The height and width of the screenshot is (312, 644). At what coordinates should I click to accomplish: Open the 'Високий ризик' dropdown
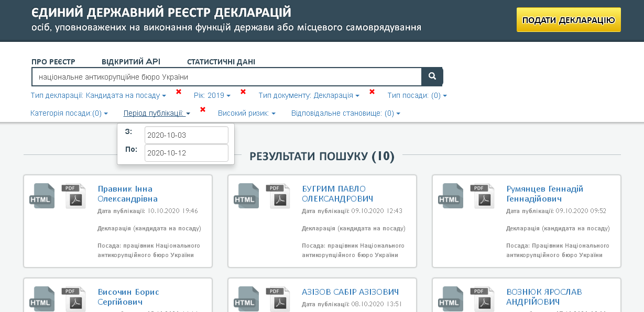pos(247,113)
